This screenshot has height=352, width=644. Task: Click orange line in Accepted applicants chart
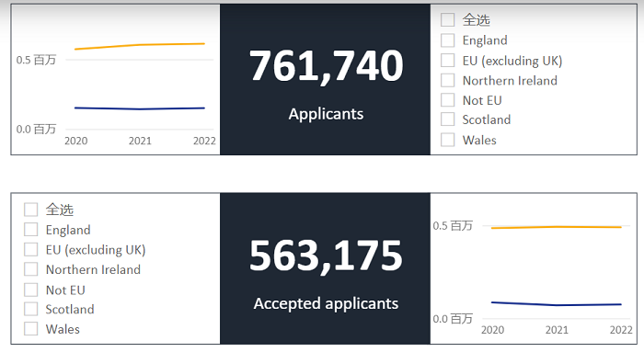(557, 227)
